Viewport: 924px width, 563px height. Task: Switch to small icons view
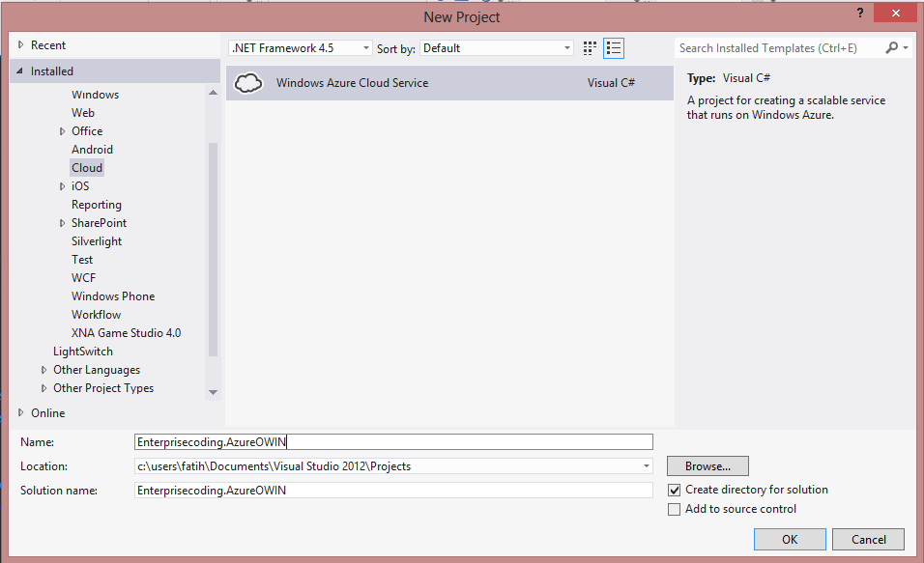coord(590,48)
